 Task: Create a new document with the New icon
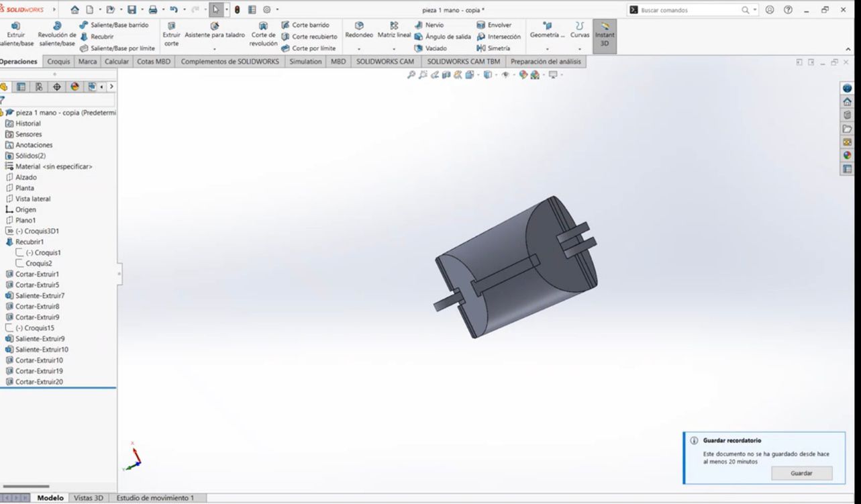[x=90, y=10]
